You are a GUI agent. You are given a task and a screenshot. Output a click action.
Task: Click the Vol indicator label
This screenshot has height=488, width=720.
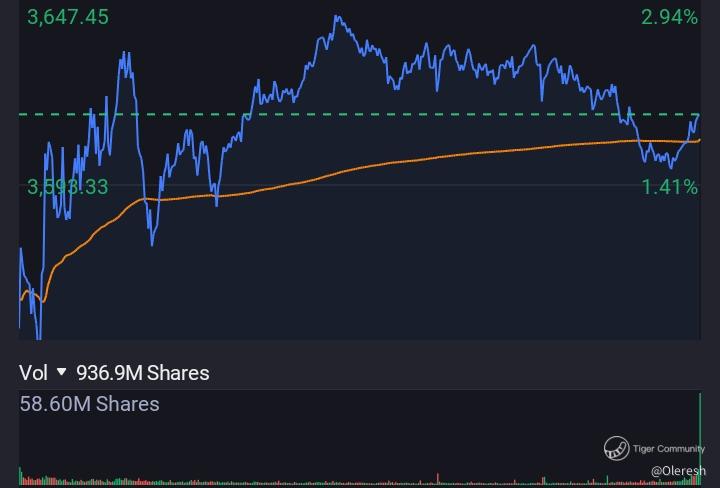point(33,373)
